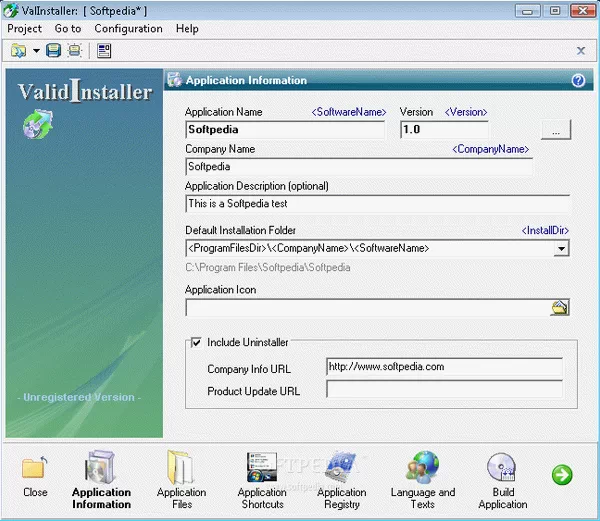Expand the open project dropdown arrow in toolbar
Screen dimensions: 600x521
36,50
